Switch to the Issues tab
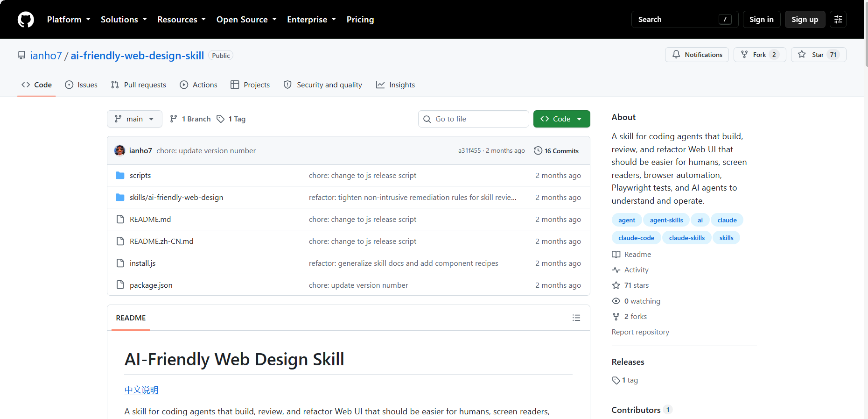The image size is (868, 419). [81, 85]
